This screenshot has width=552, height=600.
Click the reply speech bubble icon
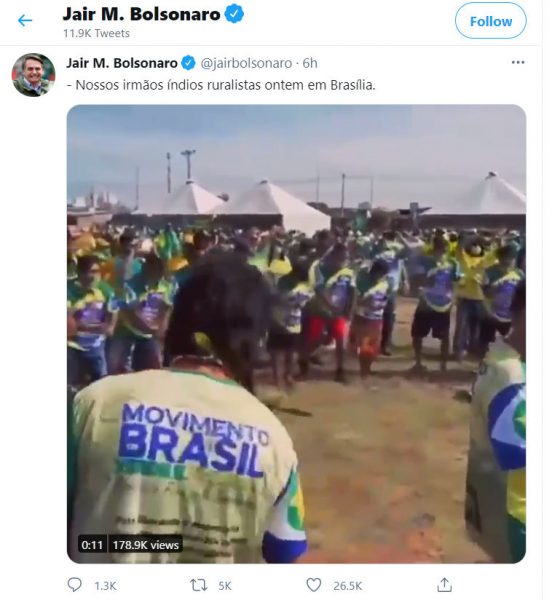click(x=74, y=585)
